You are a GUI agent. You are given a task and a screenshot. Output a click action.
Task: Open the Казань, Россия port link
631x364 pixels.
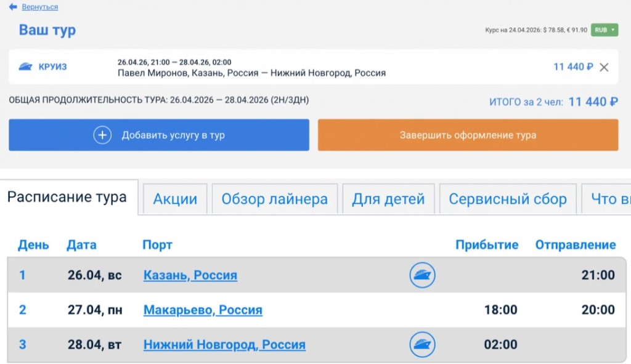[190, 275]
